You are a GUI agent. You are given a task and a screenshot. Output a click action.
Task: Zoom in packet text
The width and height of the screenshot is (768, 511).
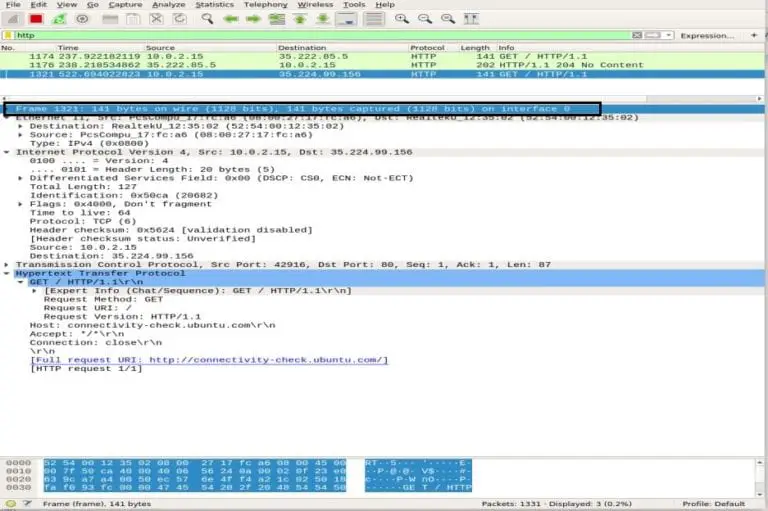[x=402, y=19]
